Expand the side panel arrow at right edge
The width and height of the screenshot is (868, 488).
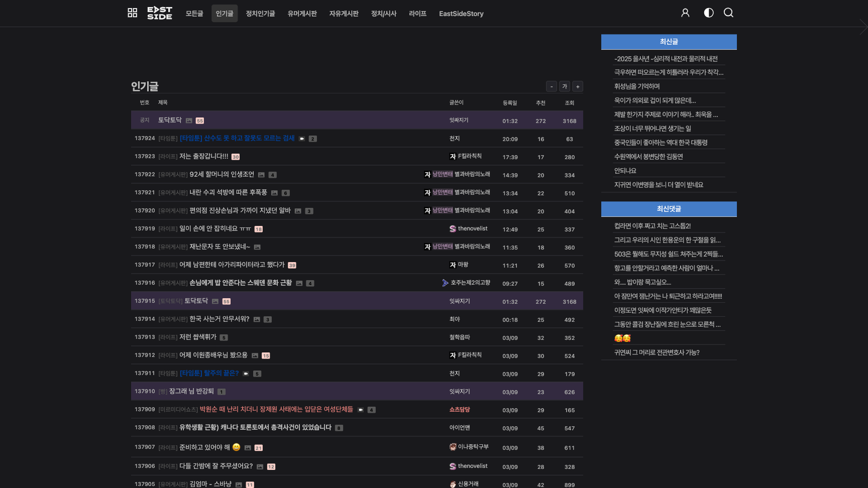coord(863,27)
